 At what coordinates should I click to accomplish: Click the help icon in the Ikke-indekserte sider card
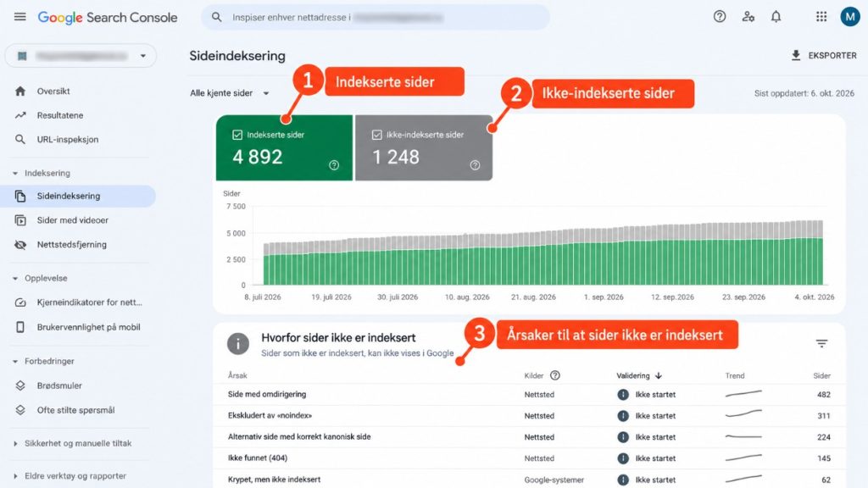475,165
